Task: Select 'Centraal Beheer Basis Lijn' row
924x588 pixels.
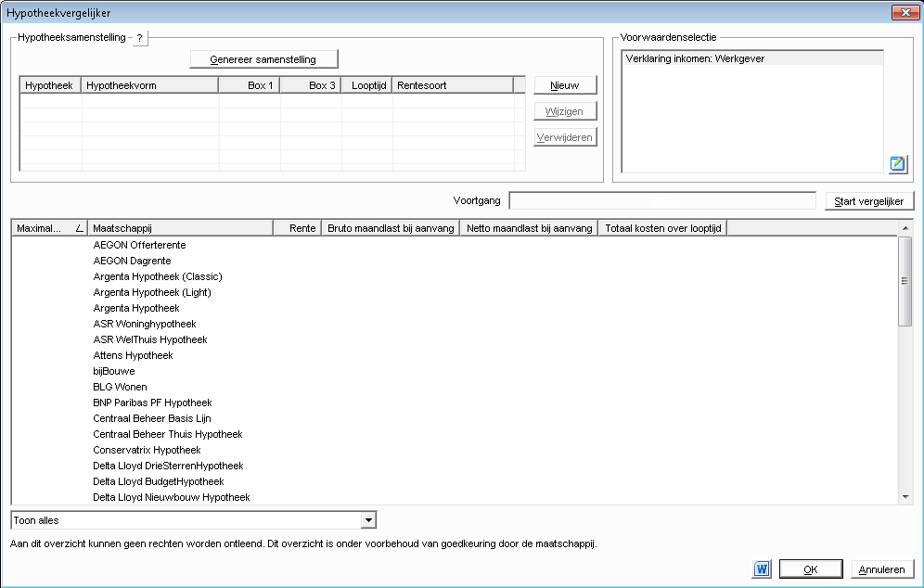Action: tap(455, 418)
